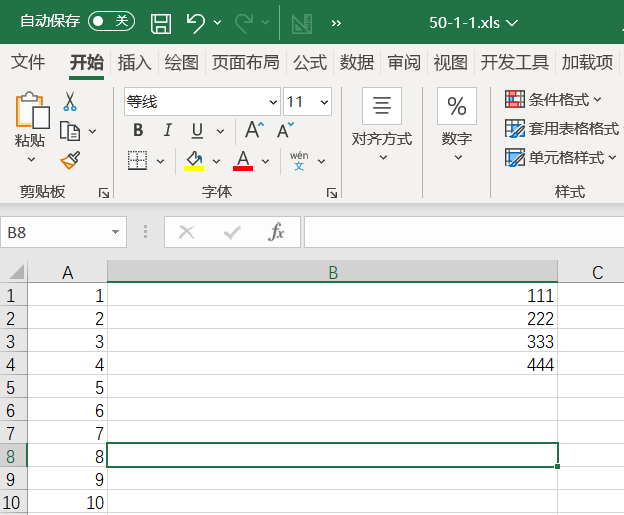This screenshot has width=624, height=515.
Task: Click the Insert Function fx icon
Action: click(x=277, y=232)
